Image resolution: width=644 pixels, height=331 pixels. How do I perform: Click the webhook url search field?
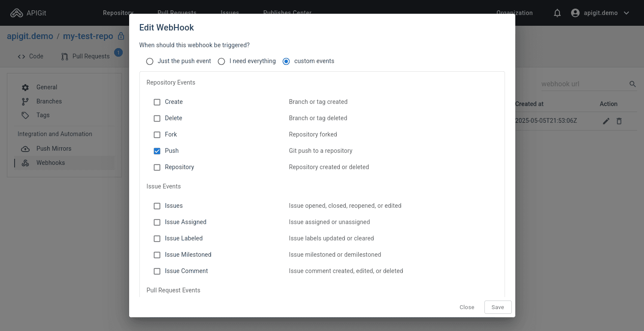point(584,84)
